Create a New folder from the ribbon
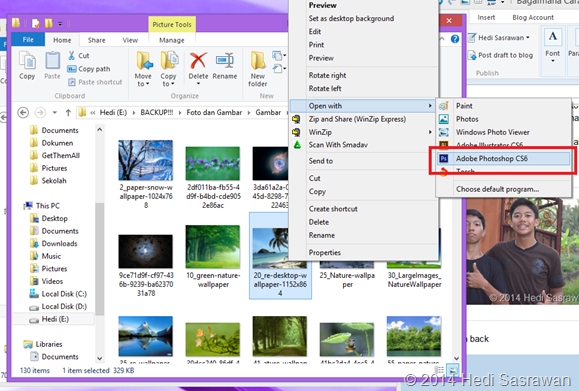579x391 pixels. point(258,69)
